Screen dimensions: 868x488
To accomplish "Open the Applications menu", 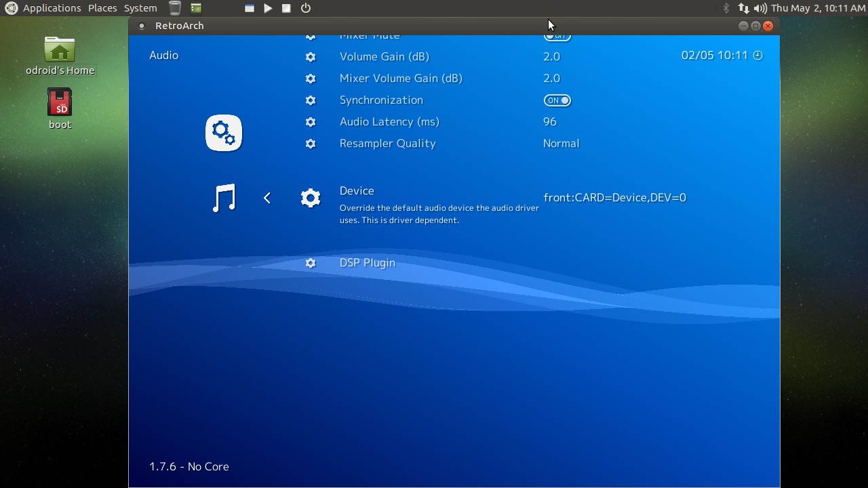I will point(52,8).
